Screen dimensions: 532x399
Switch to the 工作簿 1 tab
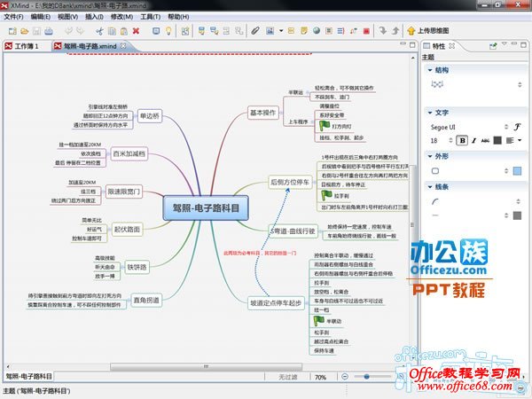pos(21,46)
